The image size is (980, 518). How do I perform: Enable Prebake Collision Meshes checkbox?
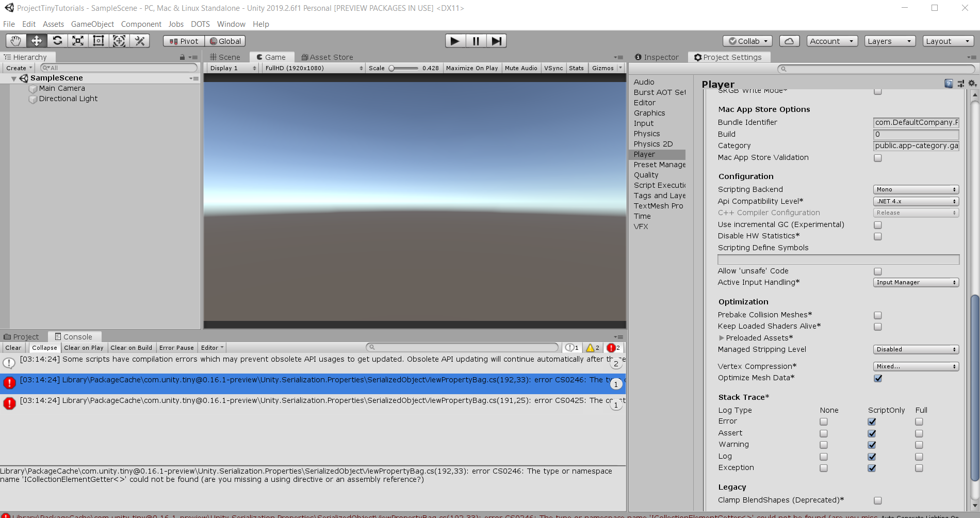coord(878,315)
